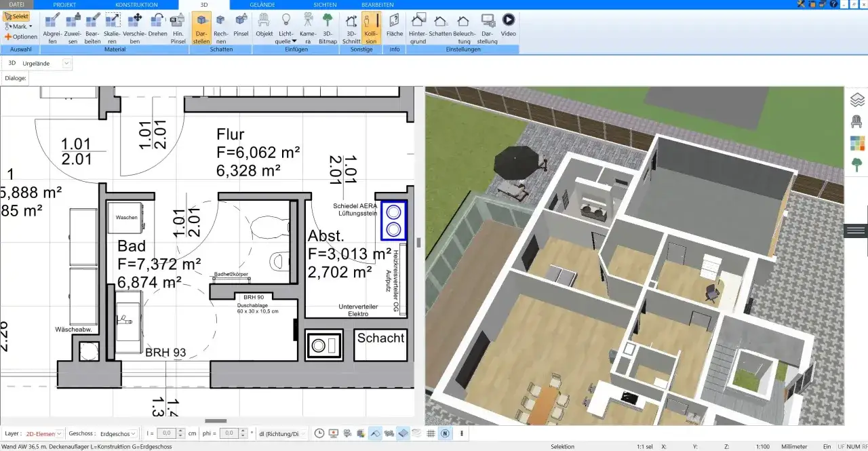Click the splitter handle between 2D and 3D views
The width and height of the screenshot is (868, 451).
pyautogui.click(x=419, y=242)
